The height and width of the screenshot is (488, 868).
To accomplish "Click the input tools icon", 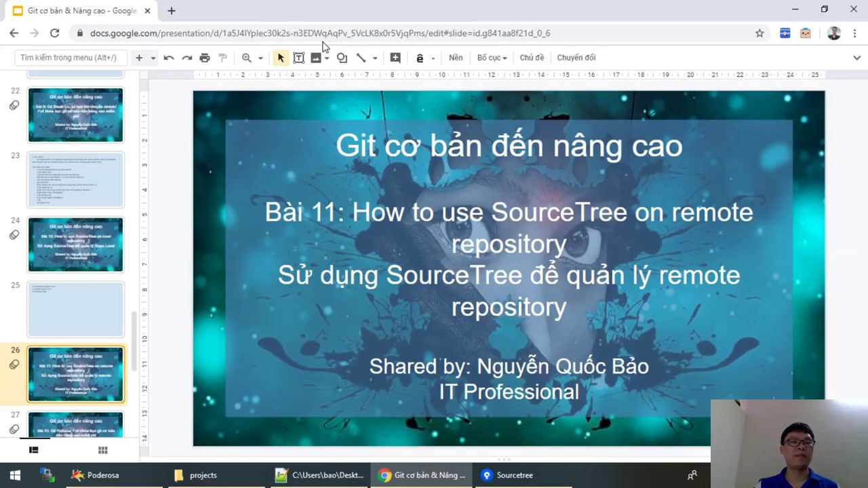I will click(420, 58).
